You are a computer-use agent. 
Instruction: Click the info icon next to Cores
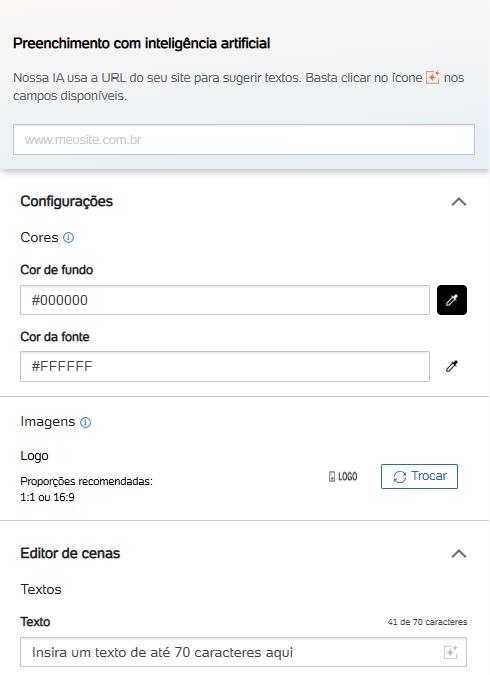pyautogui.click(x=68, y=238)
